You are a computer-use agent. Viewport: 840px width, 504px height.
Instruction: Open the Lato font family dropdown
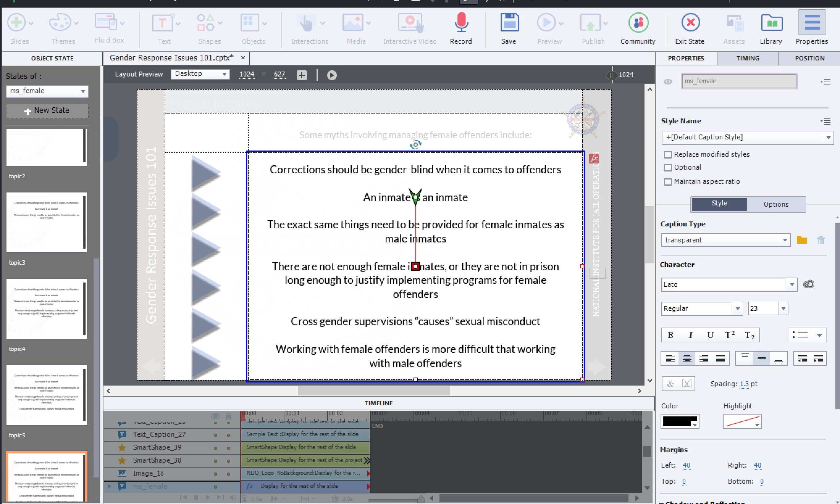(792, 284)
